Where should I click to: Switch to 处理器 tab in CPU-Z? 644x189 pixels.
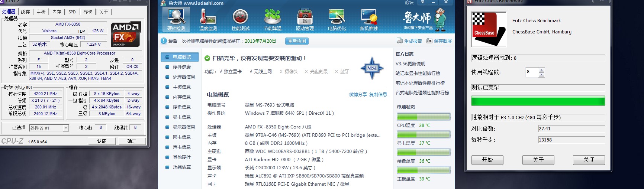tap(9, 12)
